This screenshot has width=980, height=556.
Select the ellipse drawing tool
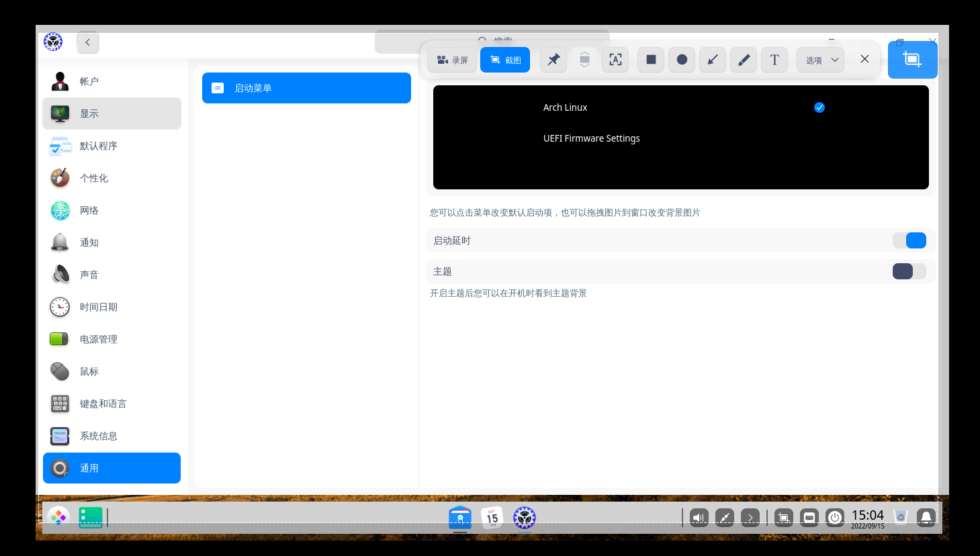click(682, 60)
